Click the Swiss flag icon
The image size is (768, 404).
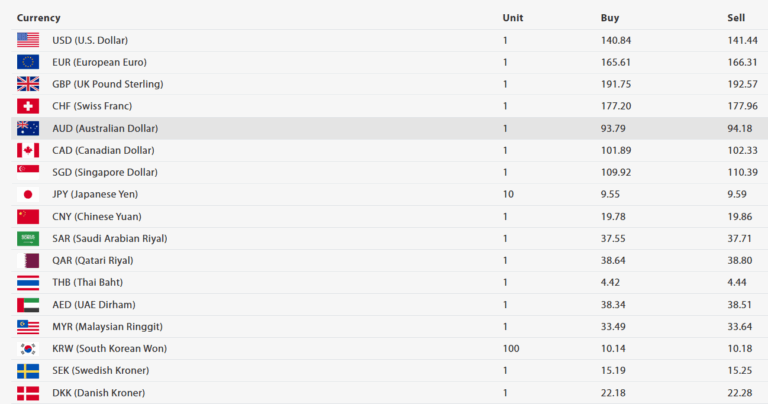pos(28,106)
